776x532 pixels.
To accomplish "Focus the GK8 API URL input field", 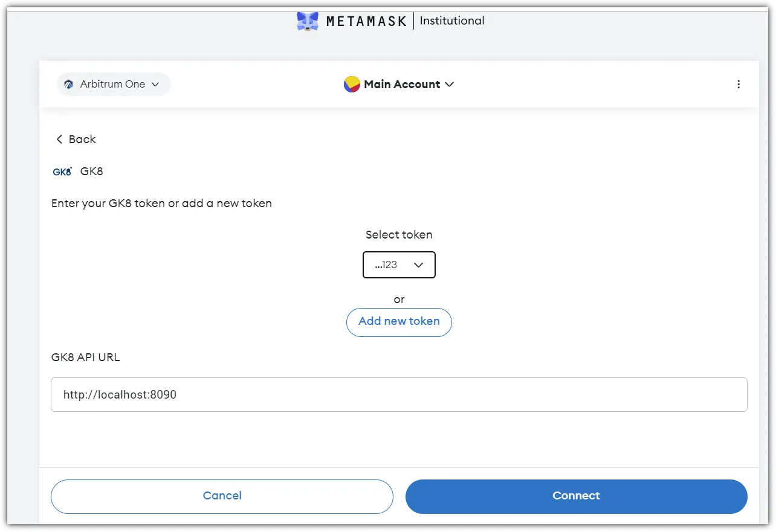I will (x=399, y=395).
